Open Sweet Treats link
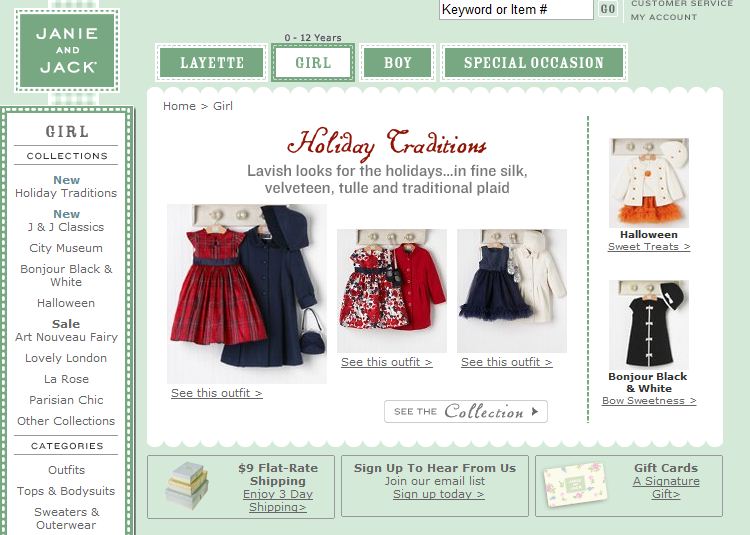The image size is (750, 535). point(649,247)
